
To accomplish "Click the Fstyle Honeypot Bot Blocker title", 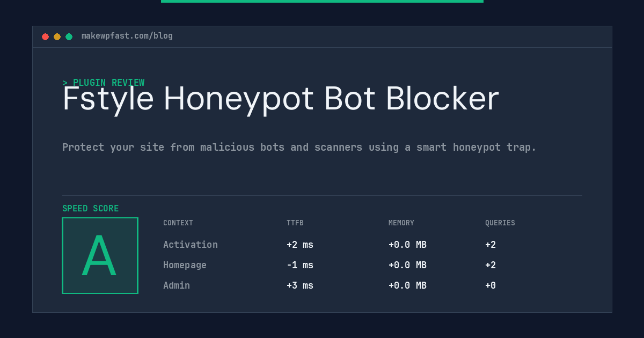I will click(281, 99).
